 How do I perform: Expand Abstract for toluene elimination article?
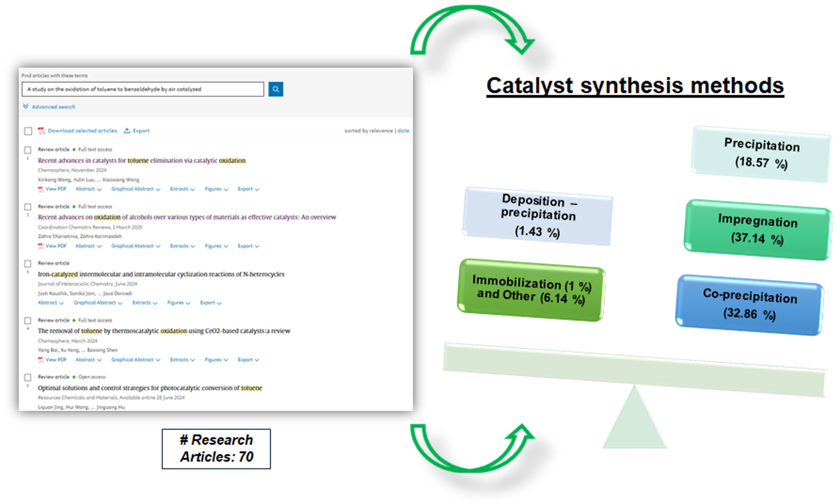[x=88, y=189]
